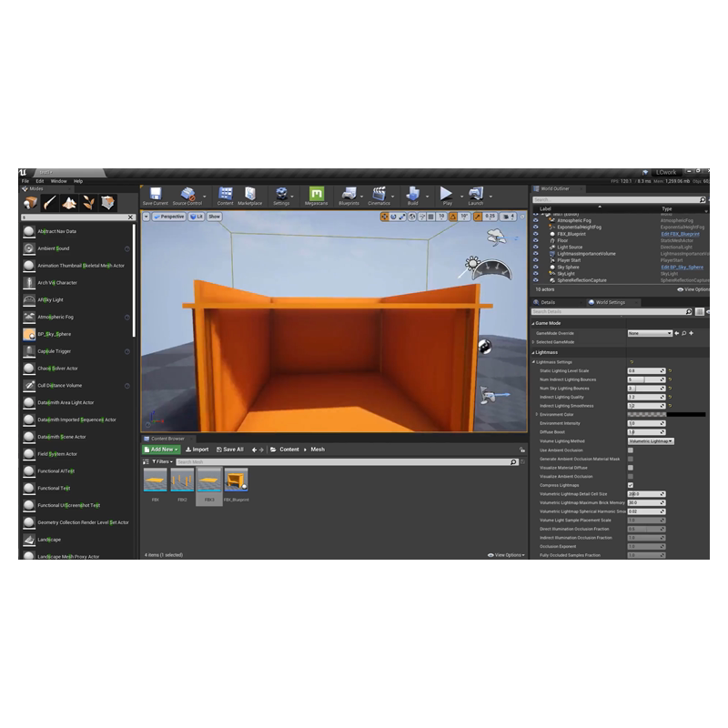Select the Paint mode brush icon
This screenshot has width=728, height=728.
50,203
